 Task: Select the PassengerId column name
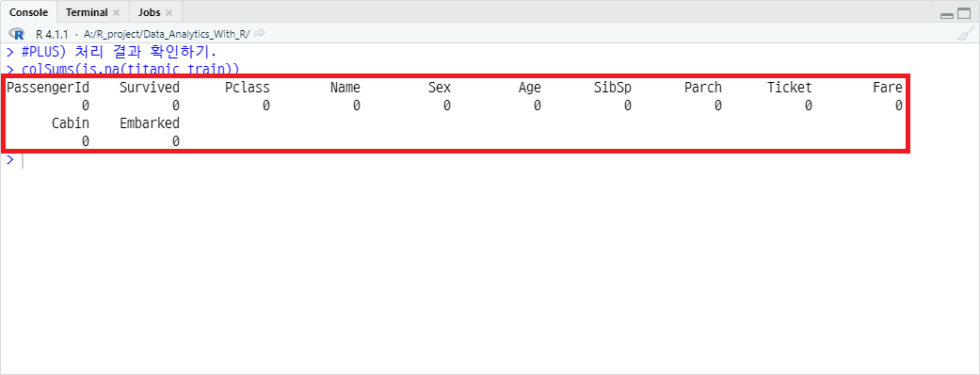pos(47,88)
